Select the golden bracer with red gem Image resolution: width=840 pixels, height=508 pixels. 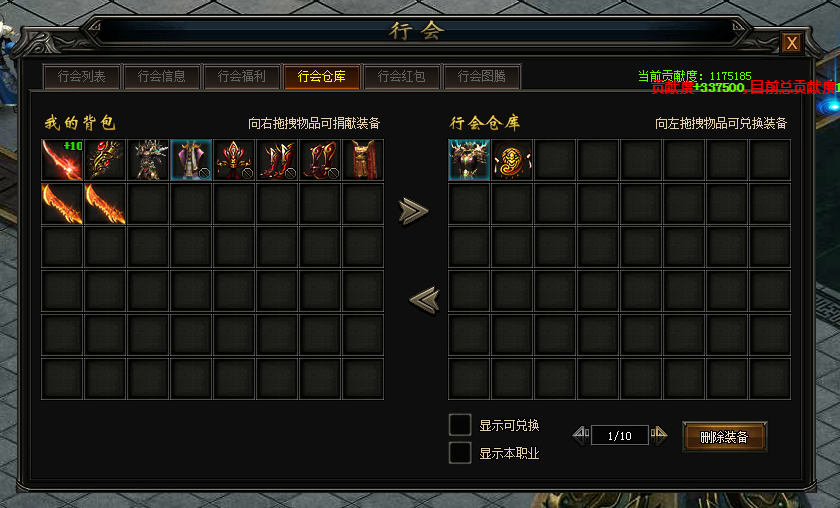click(105, 160)
